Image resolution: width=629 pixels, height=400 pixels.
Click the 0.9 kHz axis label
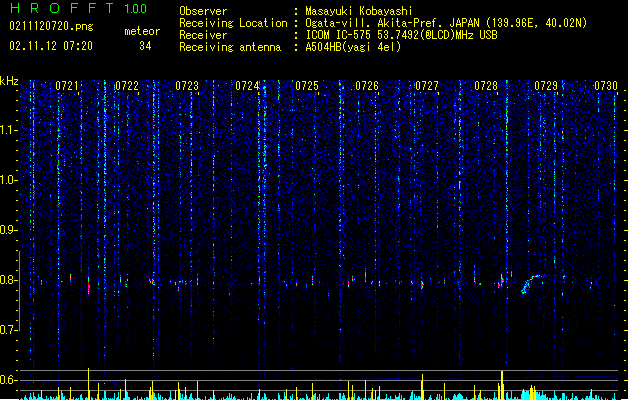(x=9, y=230)
